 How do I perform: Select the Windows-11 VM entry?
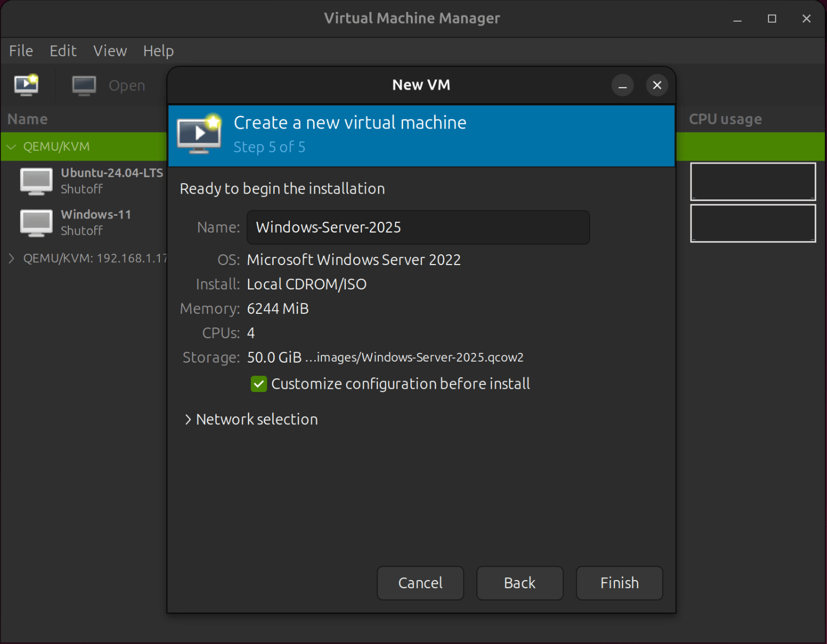pos(95,222)
